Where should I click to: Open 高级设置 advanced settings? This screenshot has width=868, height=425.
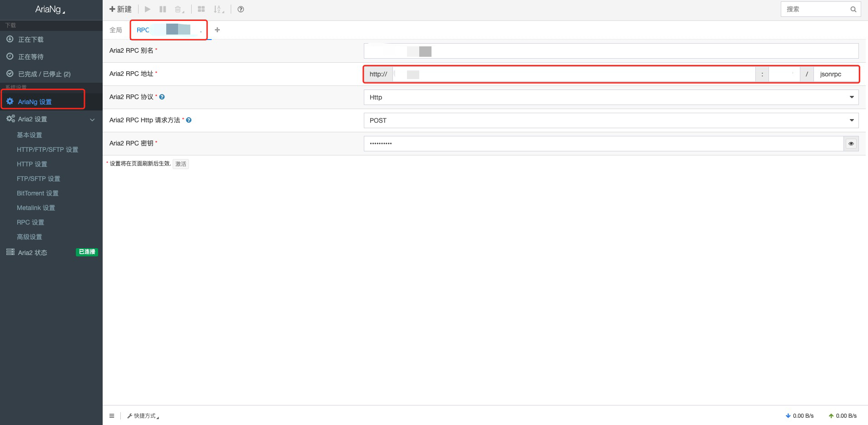[x=30, y=237]
